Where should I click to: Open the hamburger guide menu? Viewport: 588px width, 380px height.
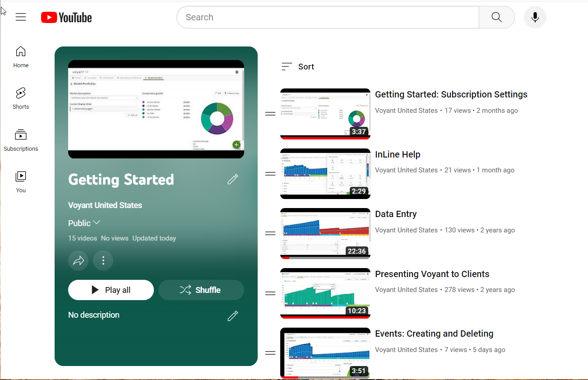pos(21,17)
